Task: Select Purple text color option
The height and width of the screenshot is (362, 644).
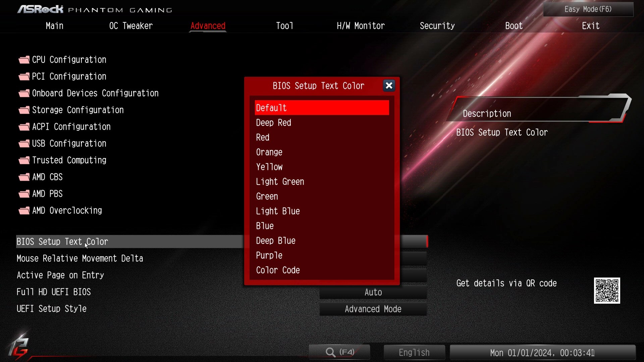Action: point(270,255)
